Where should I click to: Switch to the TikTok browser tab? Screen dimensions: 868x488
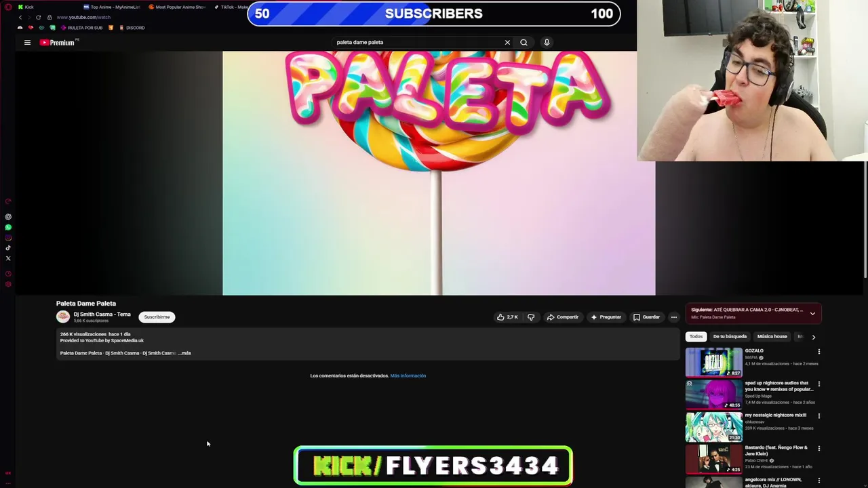231,7
